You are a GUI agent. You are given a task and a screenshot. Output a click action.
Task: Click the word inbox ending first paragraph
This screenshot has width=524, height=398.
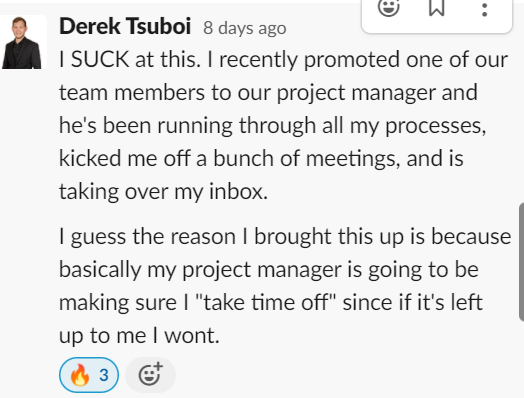tap(238, 192)
